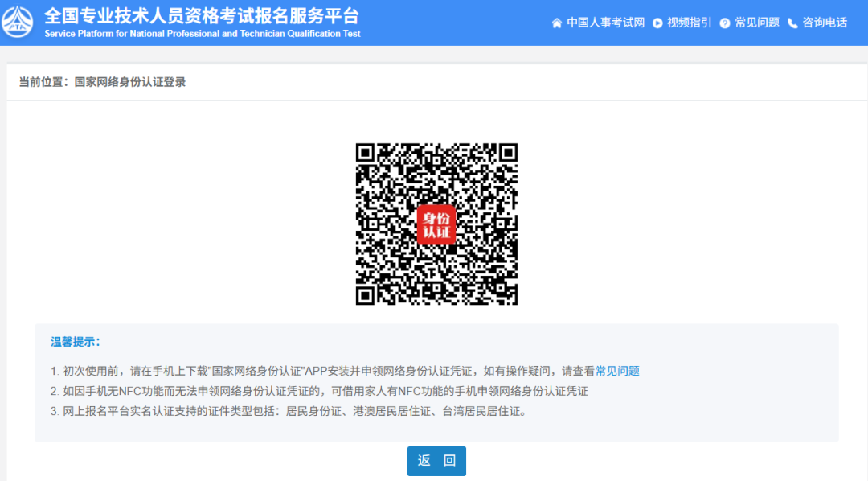Click the 温馨提示 heading in the notice box
Image resolution: width=868 pixels, height=481 pixels.
click(x=74, y=342)
